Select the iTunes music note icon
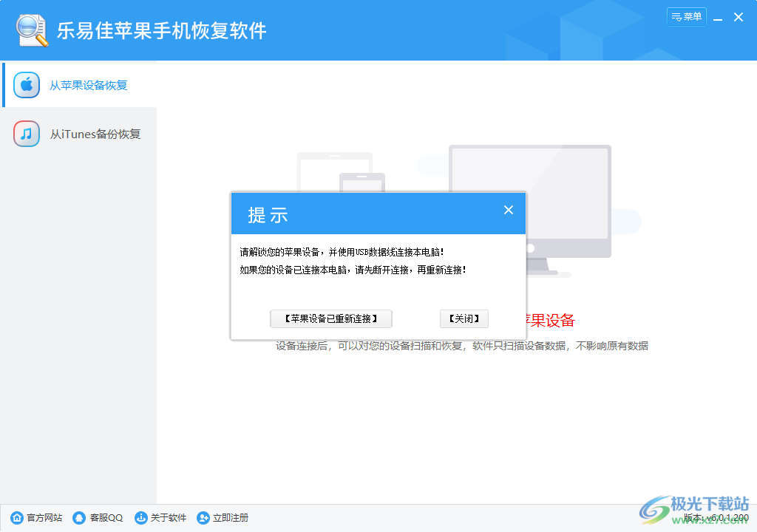757x532 pixels. (x=27, y=134)
